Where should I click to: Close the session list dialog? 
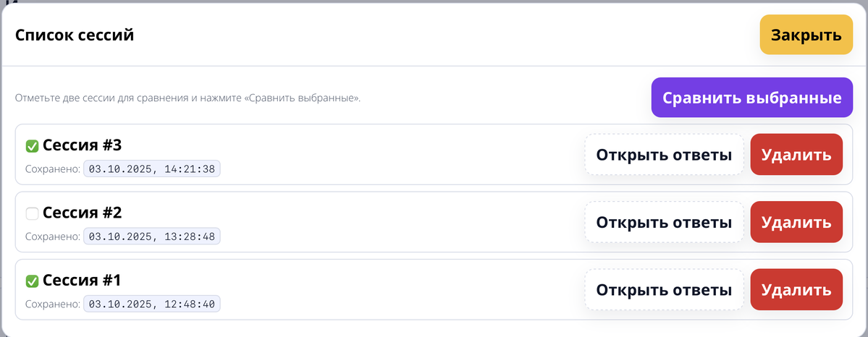click(x=806, y=35)
